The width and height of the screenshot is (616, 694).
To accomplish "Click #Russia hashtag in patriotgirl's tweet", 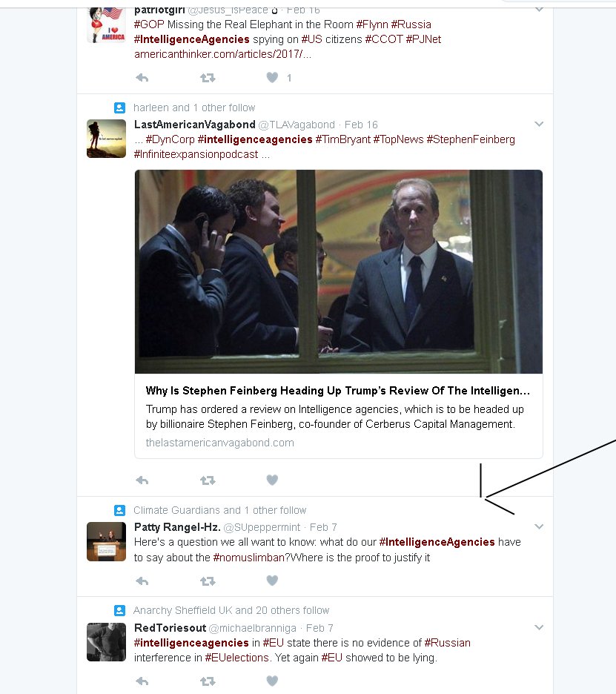I will [x=411, y=24].
